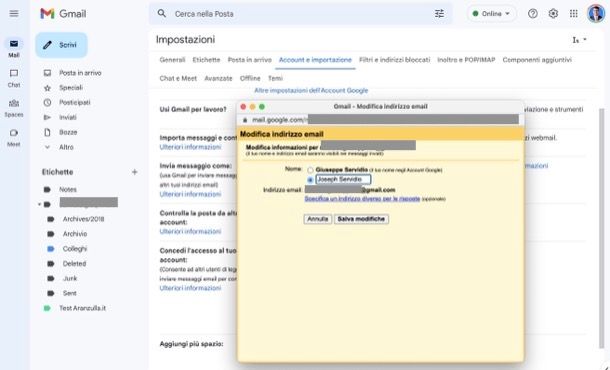Open the Bozze drafts folder
This screenshot has height=370, width=610.
[x=68, y=132]
